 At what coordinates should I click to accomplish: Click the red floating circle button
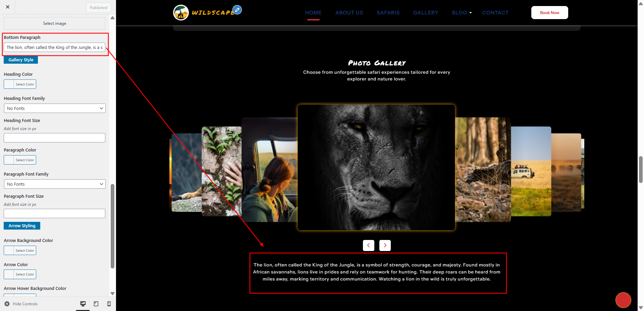click(623, 300)
